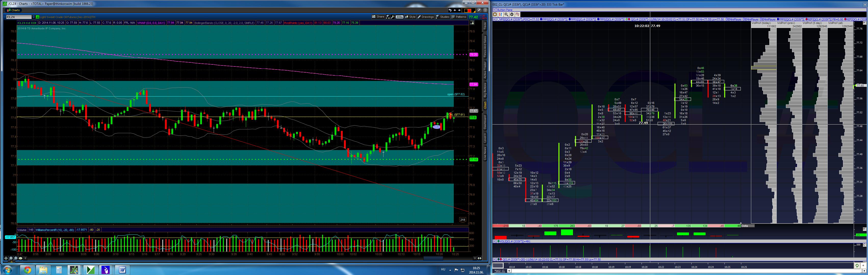Click the VolProf (5 day) column header
868x275 pixels.
tap(814, 23)
